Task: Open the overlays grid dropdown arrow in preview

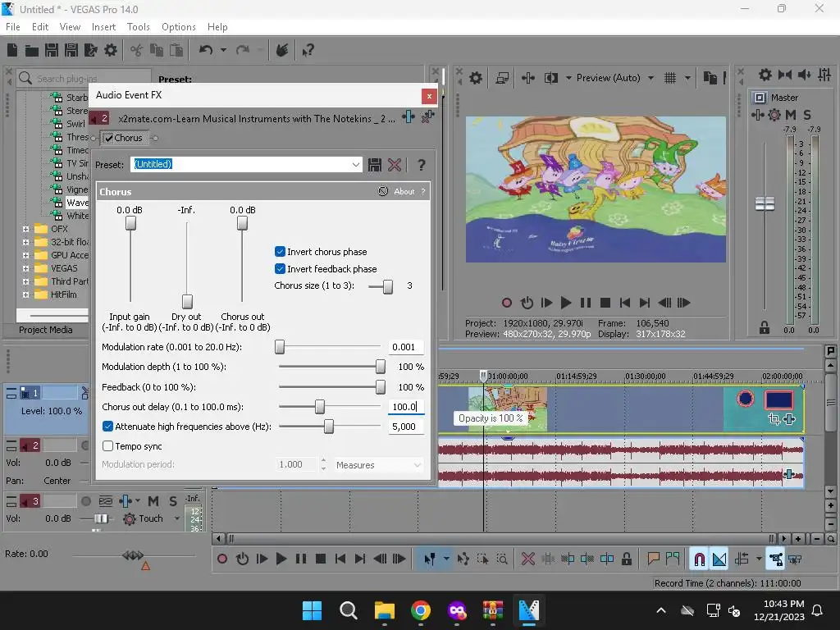Action: pyautogui.click(x=687, y=78)
